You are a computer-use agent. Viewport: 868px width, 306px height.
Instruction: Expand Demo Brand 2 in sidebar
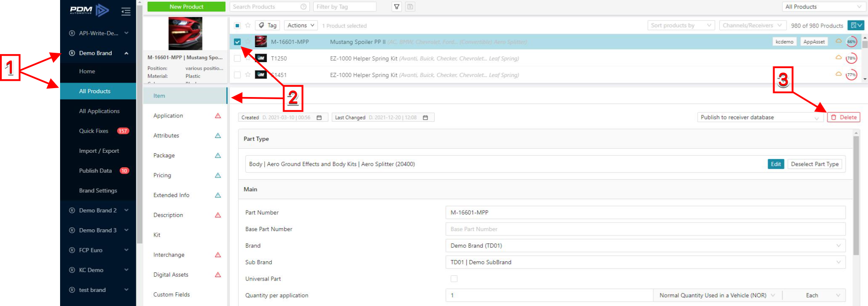pos(98,210)
